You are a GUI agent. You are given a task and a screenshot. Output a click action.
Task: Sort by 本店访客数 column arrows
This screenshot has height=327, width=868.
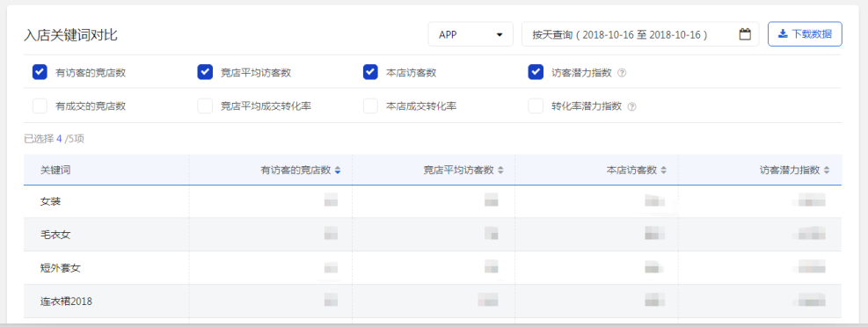[664, 171]
